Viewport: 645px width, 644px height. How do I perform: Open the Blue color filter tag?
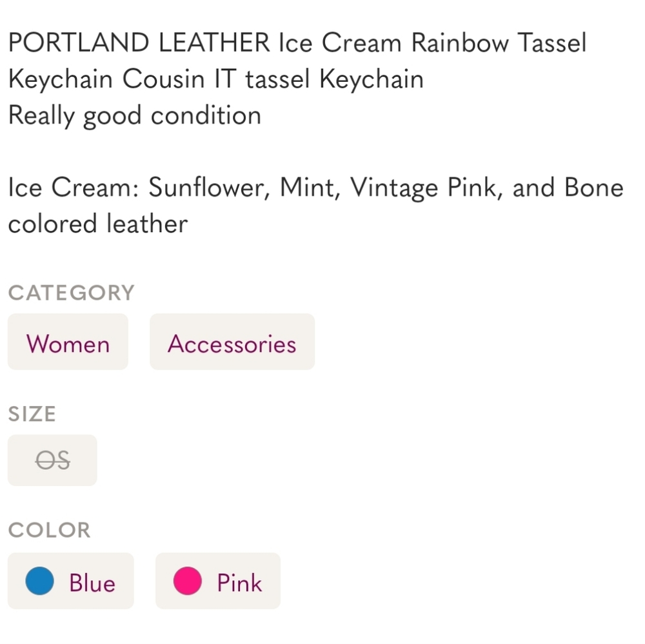click(71, 581)
